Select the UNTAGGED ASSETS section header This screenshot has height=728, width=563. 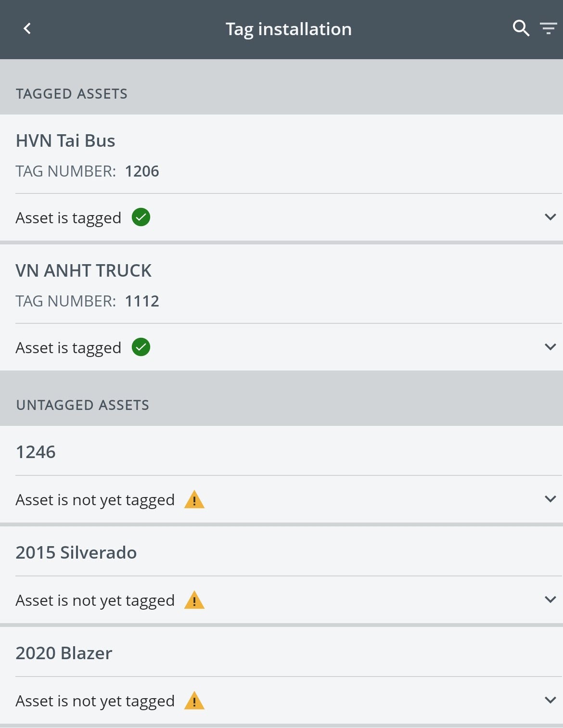point(83,405)
